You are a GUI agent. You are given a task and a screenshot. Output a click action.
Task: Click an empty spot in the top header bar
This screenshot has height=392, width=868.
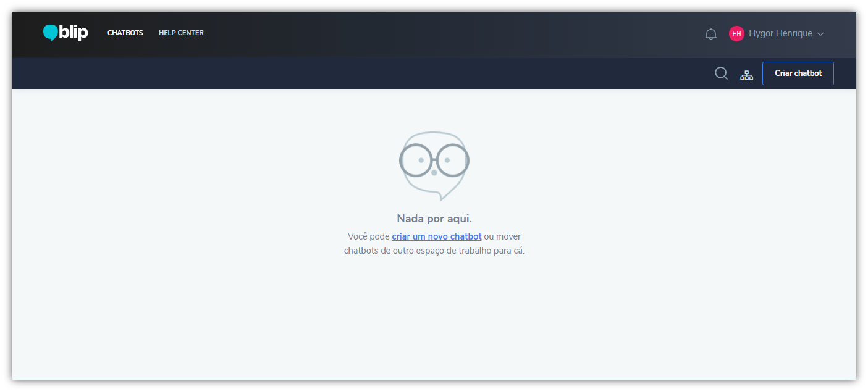[x=432, y=35]
